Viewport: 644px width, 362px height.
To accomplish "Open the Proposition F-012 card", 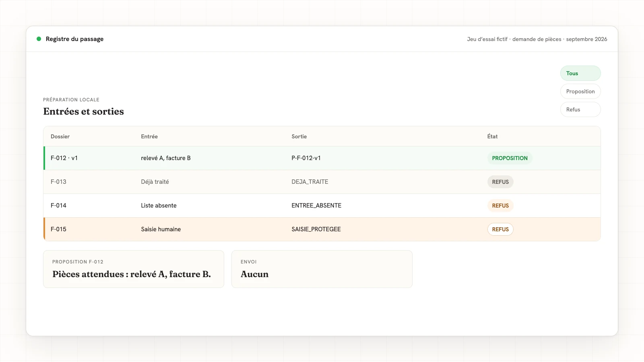I will (x=134, y=269).
